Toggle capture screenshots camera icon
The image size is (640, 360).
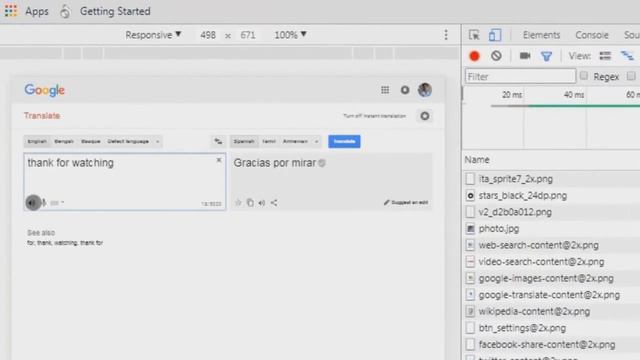pos(525,56)
